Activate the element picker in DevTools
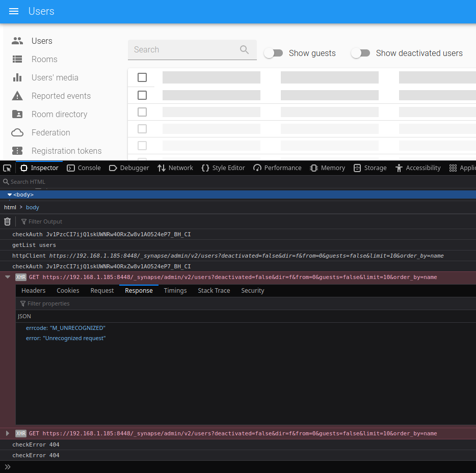The width and height of the screenshot is (476, 473). (x=7, y=168)
